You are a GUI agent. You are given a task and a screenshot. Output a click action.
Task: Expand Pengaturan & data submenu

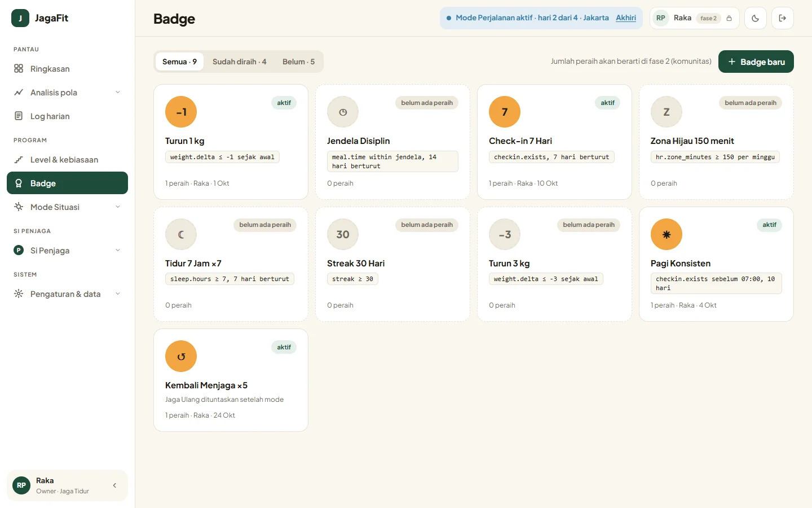(118, 294)
